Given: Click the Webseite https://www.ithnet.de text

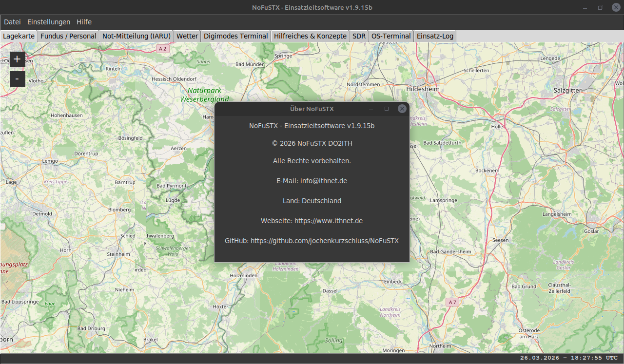Looking at the screenshot, I should [x=312, y=221].
